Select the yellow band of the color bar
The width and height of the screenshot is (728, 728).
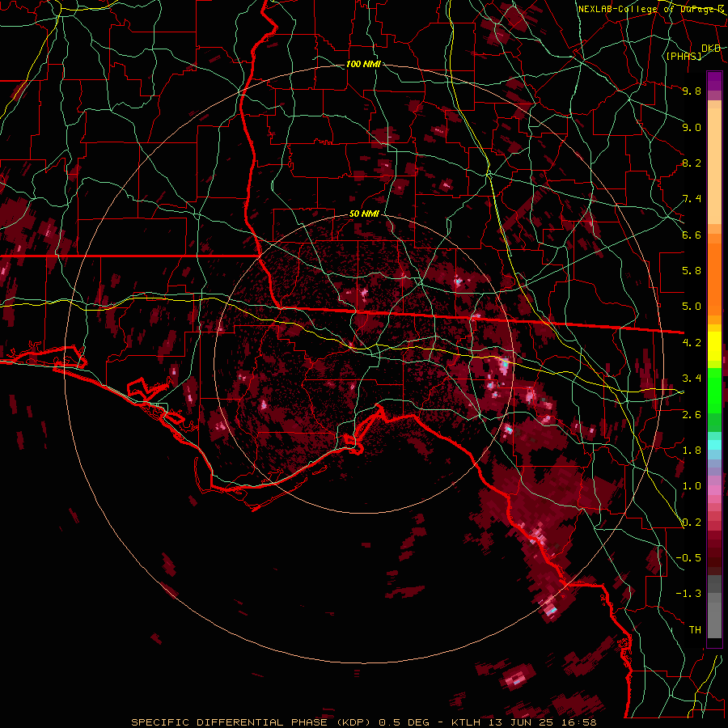pos(714,346)
